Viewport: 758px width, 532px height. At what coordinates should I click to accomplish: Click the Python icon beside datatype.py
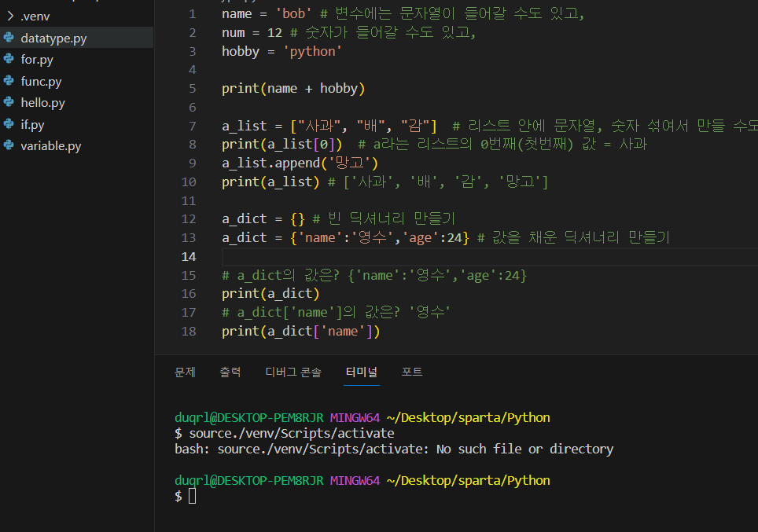click(9, 37)
